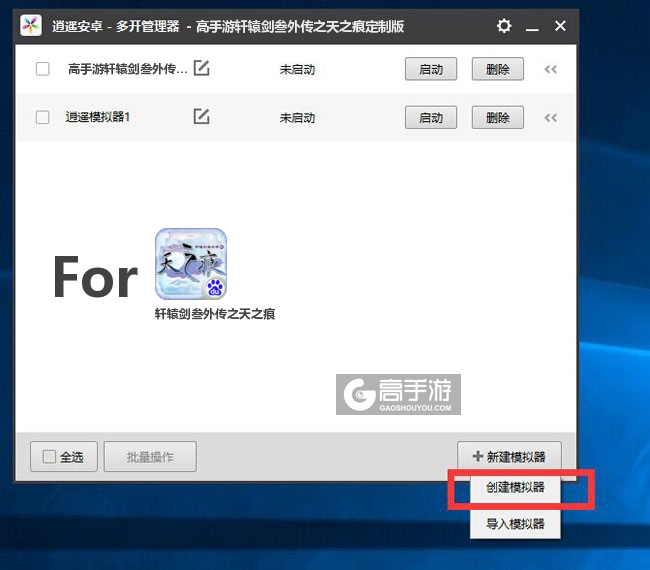Viewport: 650px width, 570px height.
Task: Select 导入模拟器 from the popup menu
Action: pos(516,523)
